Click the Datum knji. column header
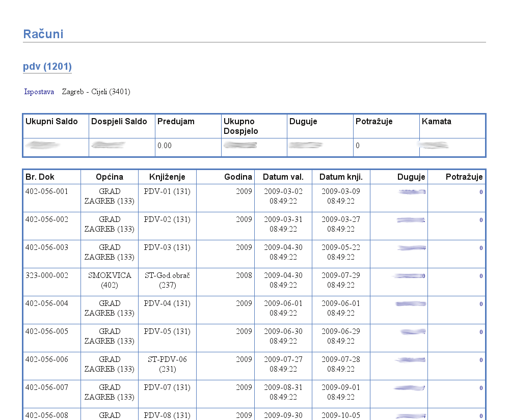 pos(341,177)
